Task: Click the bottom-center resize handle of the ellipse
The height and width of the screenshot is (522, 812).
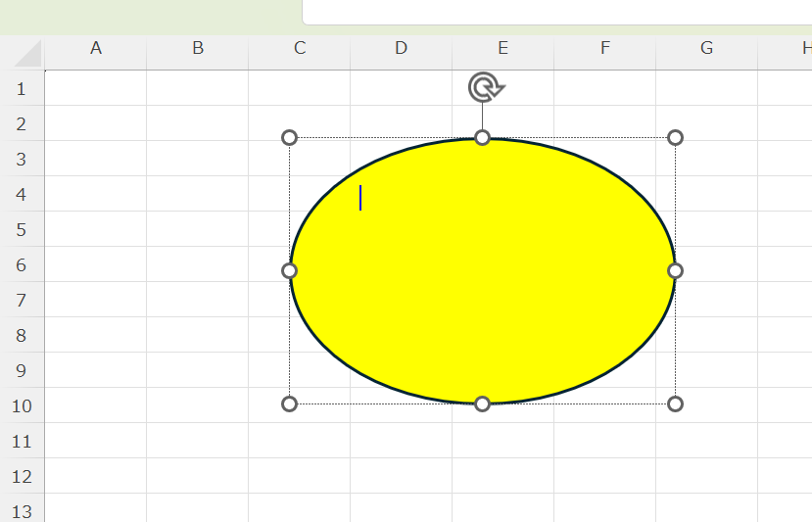Action: (482, 403)
